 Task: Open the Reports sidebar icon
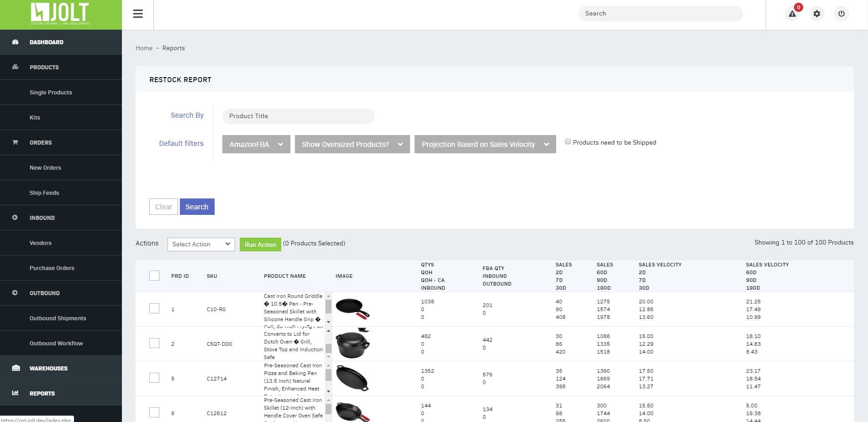pyautogui.click(x=15, y=393)
